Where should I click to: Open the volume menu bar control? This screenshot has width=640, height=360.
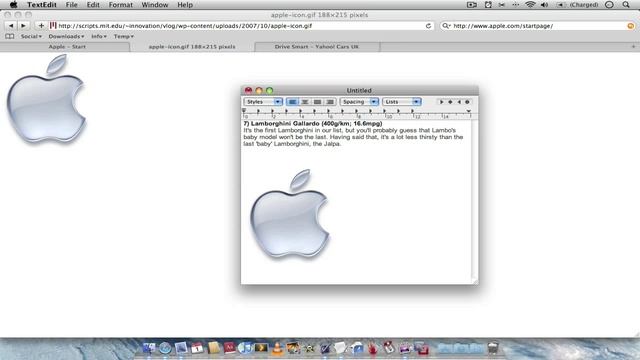pyautogui.click(x=544, y=5)
